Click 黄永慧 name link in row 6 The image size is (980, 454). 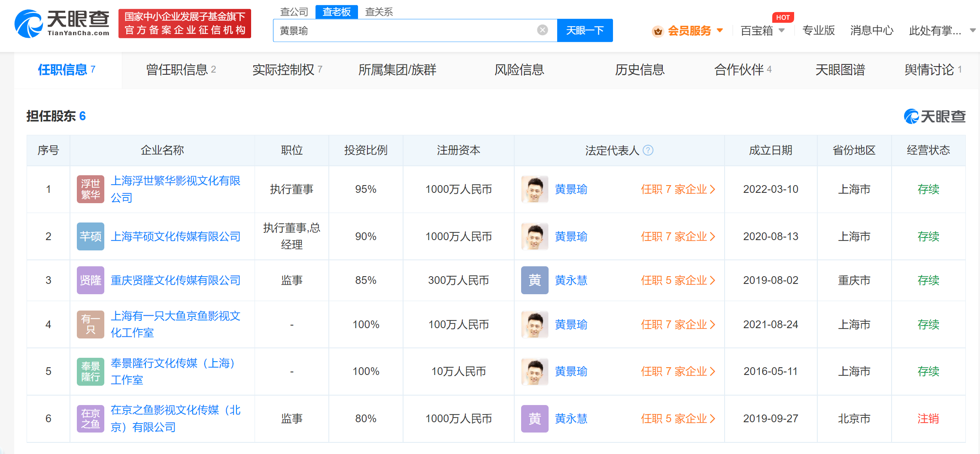click(x=571, y=419)
